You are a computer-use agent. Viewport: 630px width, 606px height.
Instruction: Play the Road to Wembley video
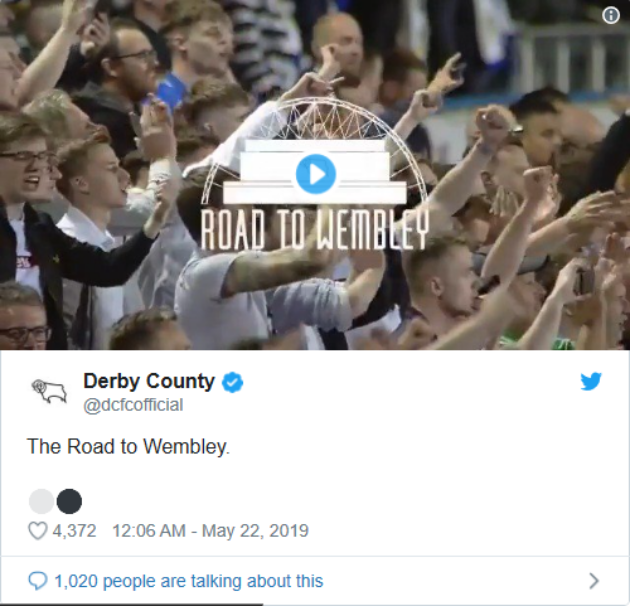pos(316,174)
